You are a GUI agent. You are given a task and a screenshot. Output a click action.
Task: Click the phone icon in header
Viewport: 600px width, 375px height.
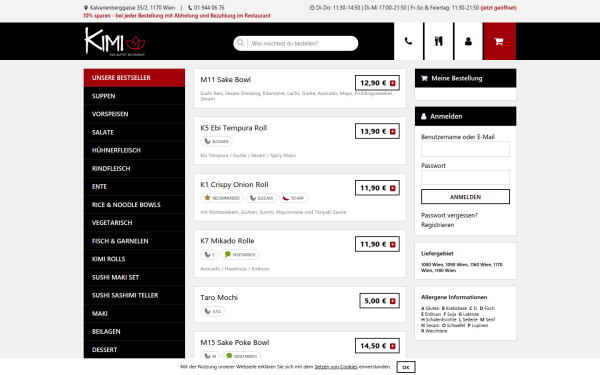[x=408, y=41]
